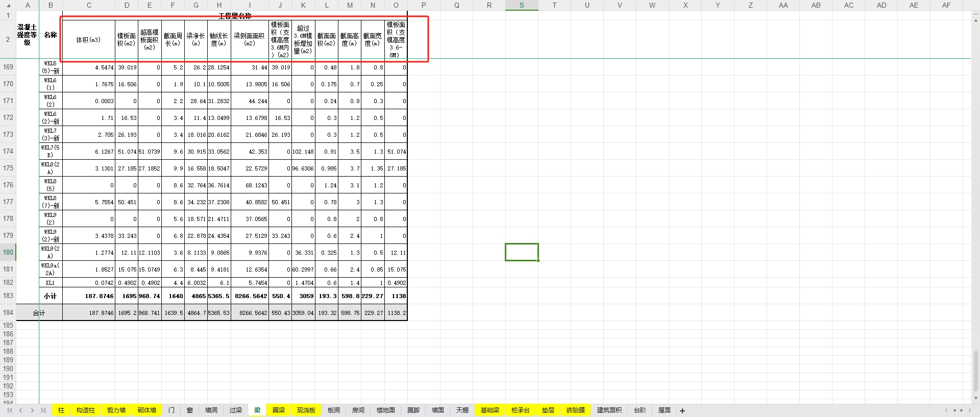
Task: Select column S header
Action: pos(522,5)
